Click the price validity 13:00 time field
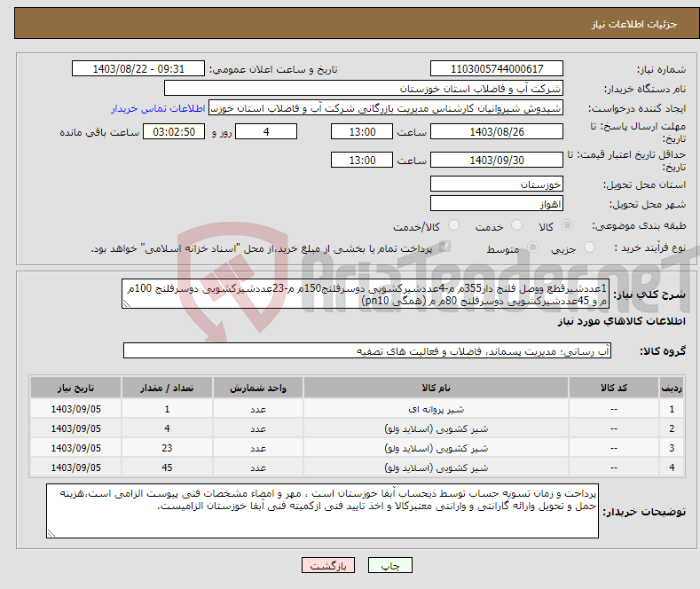This screenshot has width=700, height=589. [x=362, y=160]
